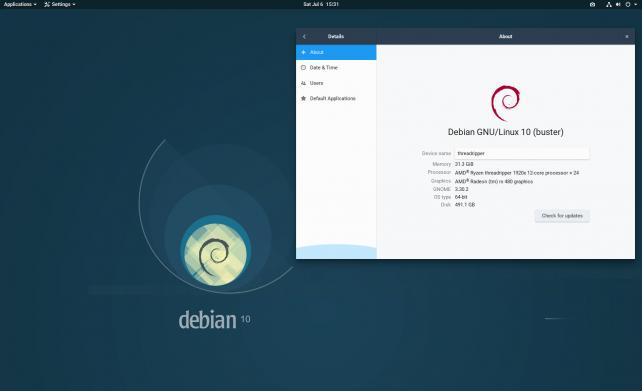This screenshot has height=391, width=642.
Task: Click the plus icon beside About
Action: pos(303,52)
